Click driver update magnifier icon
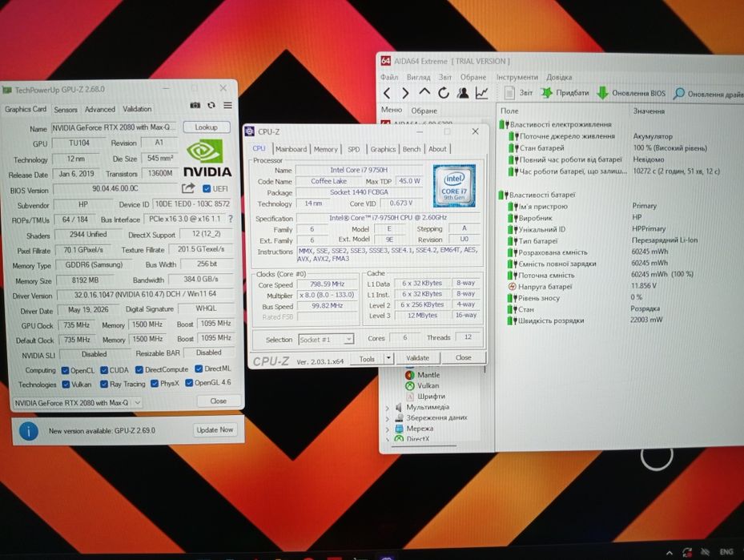Viewport: 744px width, 560px height. tap(679, 94)
